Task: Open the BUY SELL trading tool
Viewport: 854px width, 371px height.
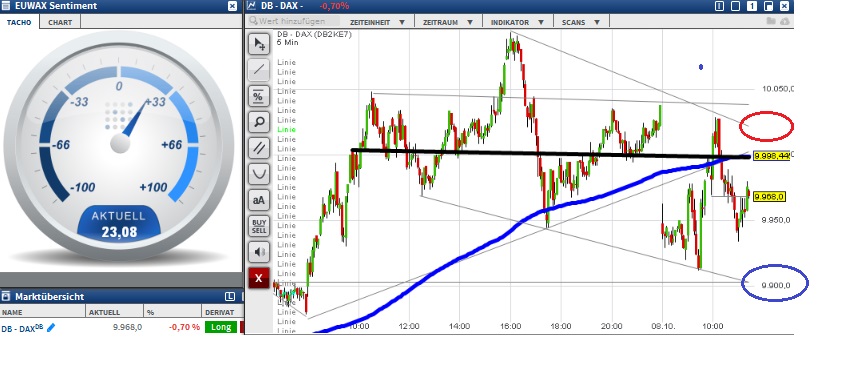Action: [x=259, y=226]
